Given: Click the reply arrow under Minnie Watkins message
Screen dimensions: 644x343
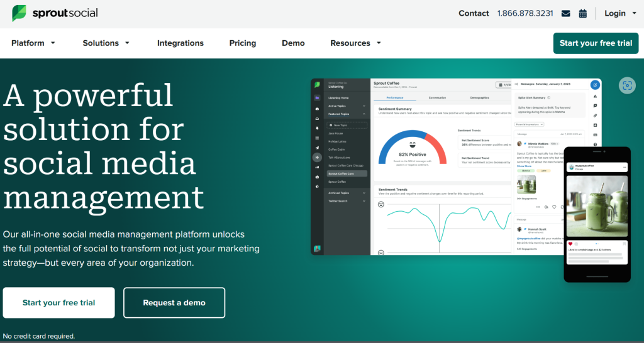Looking at the screenshot, I should click(547, 207).
